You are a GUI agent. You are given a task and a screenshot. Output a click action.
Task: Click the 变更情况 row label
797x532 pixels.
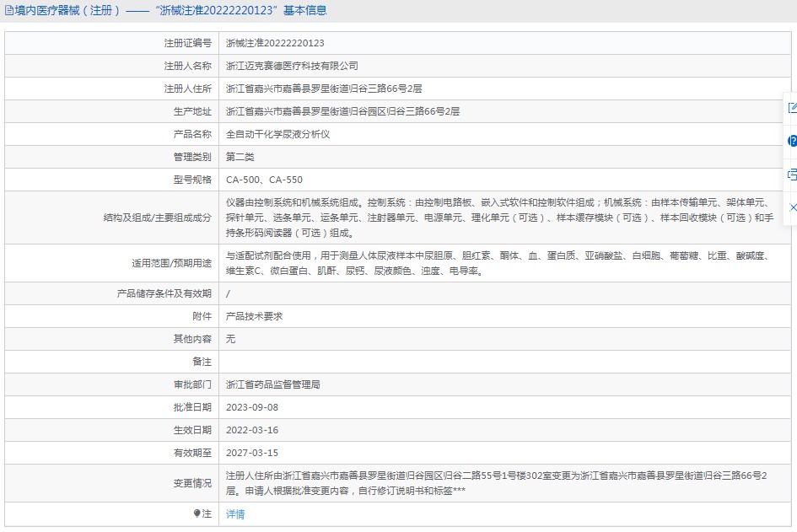point(192,483)
